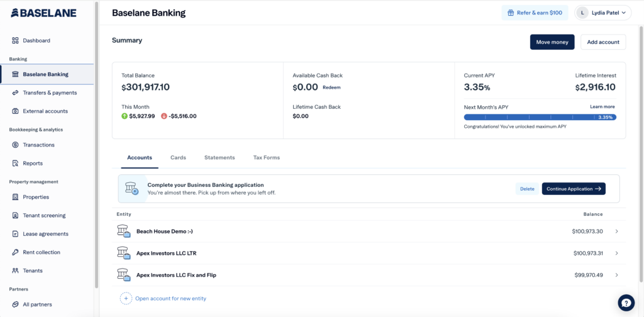The image size is (644, 317).
Task: Click the Baselane Banking bank icon
Action: pos(15,74)
